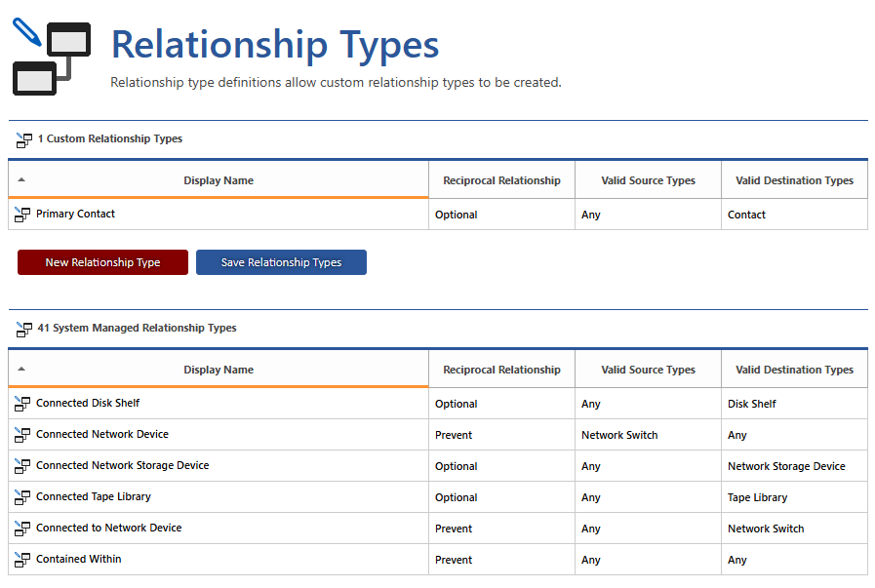Screen dimensions: 875x588
Task: Click the Connected to Network Device icon
Action: [x=22, y=529]
